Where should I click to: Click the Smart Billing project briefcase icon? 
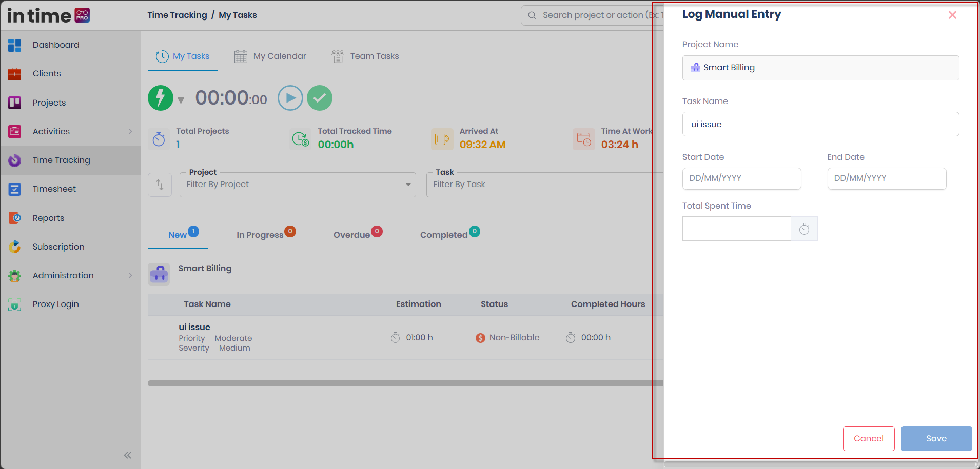click(159, 274)
